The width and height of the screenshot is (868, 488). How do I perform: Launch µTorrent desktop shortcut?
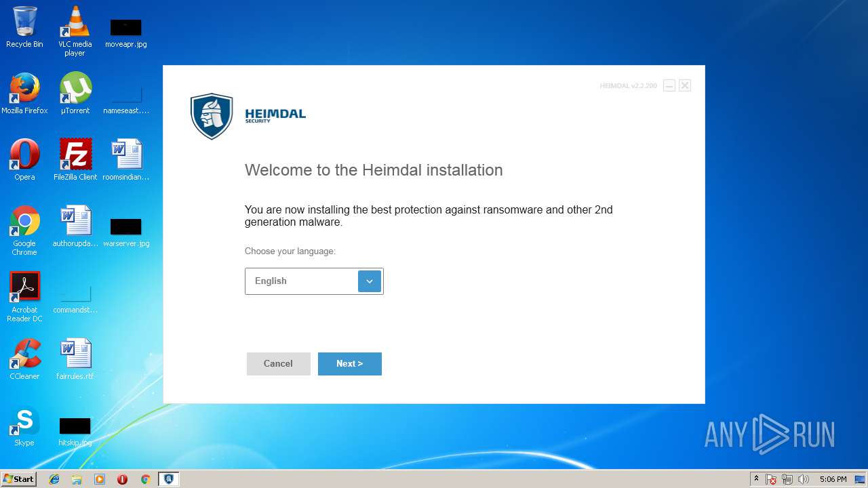[75, 94]
